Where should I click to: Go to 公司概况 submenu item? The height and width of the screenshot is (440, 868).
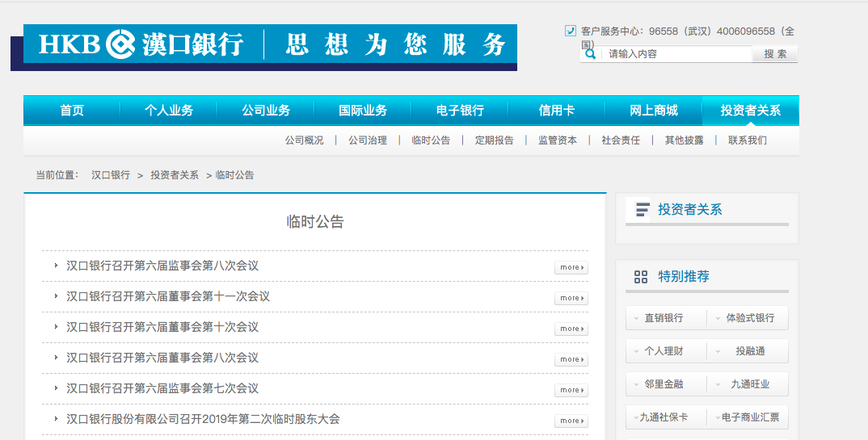(304, 140)
